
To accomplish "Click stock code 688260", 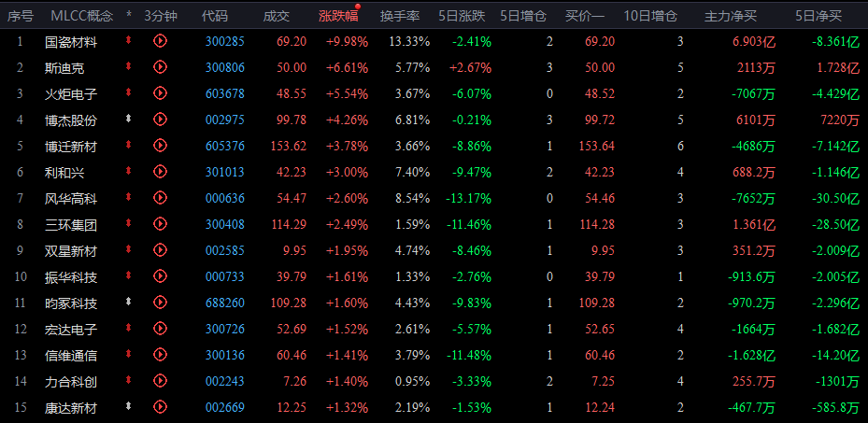I will pyautogui.click(x=225, y=303).
